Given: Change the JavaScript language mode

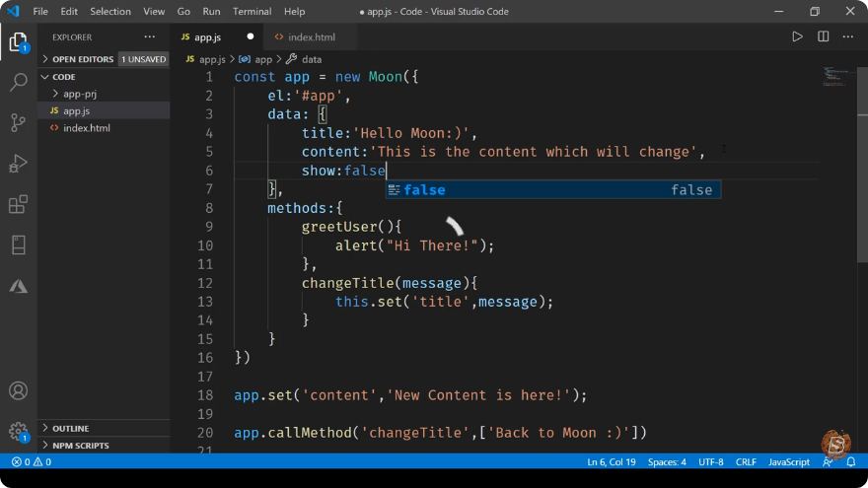Looking at the screenshot, I should pos(789,461).
